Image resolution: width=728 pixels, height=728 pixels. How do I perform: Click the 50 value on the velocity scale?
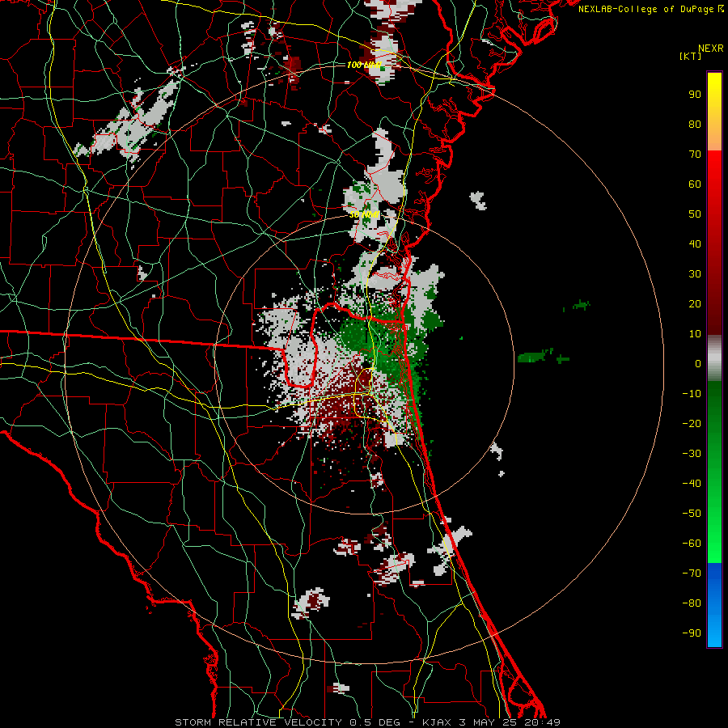[x=695, y=214]
